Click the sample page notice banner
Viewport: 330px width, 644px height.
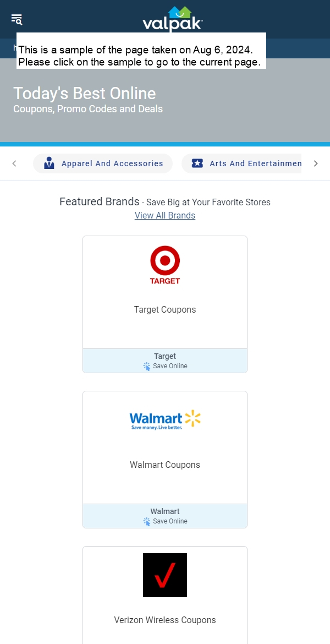(141, 51)
